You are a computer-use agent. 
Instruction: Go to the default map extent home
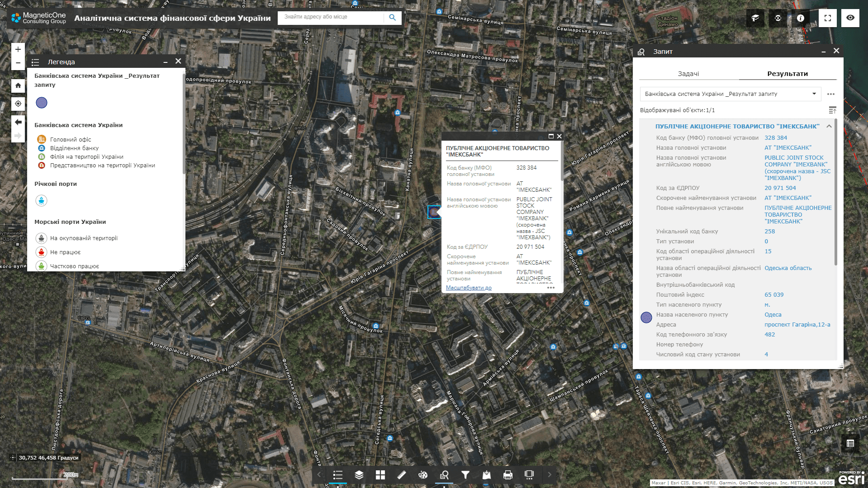18,85
